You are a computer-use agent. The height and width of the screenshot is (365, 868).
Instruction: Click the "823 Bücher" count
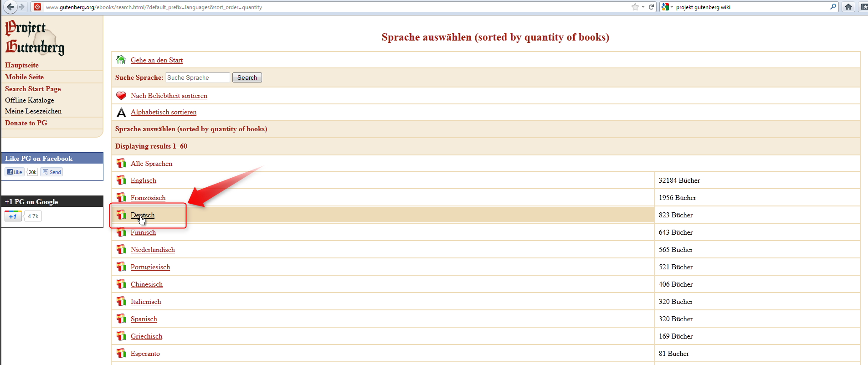tap(676, 215)
